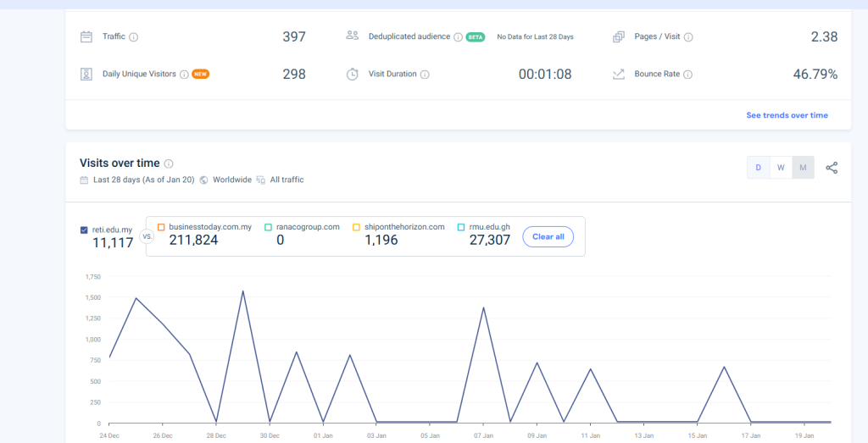
Task: Toggle the rmu.edu.gh checkbox
Action: point(460,227)
